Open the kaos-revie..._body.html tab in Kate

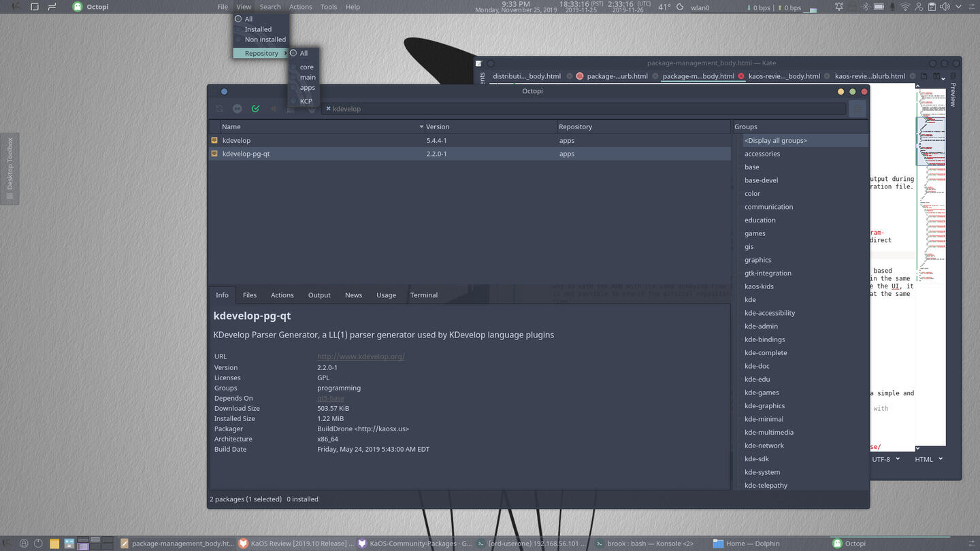[x=783, y=76]
